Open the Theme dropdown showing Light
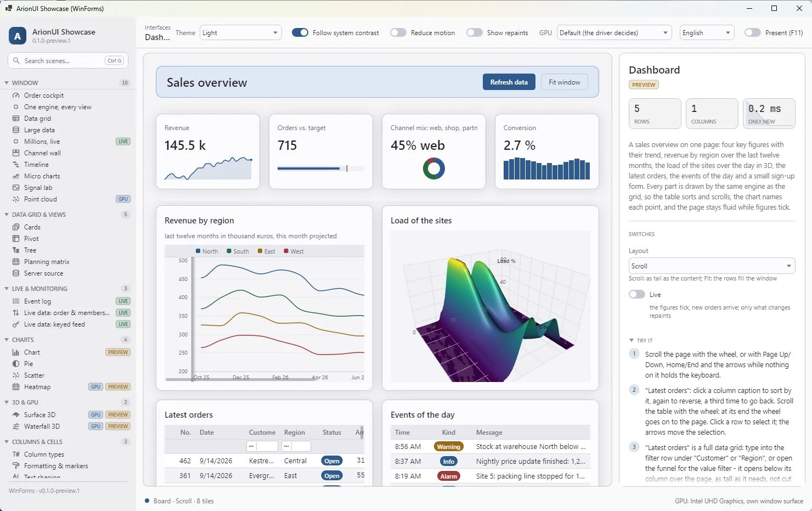 pyautogui.click(x=241, y=33)
